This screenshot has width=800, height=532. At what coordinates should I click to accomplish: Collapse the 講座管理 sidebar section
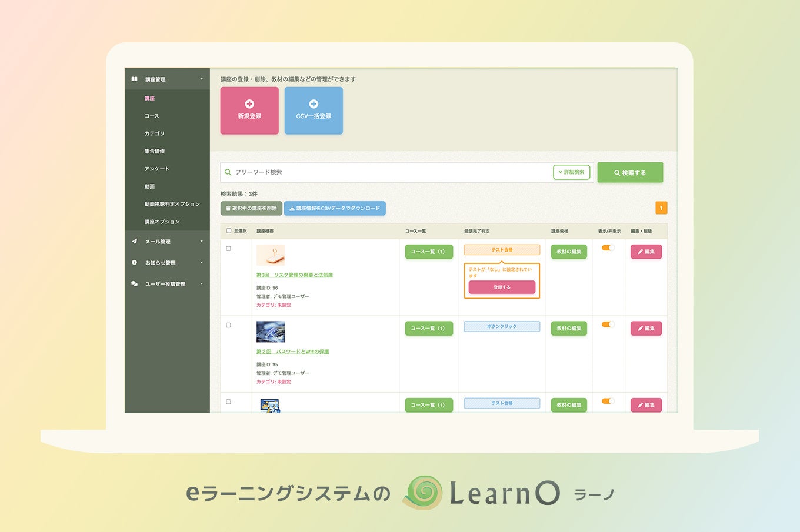pos(167,79)
